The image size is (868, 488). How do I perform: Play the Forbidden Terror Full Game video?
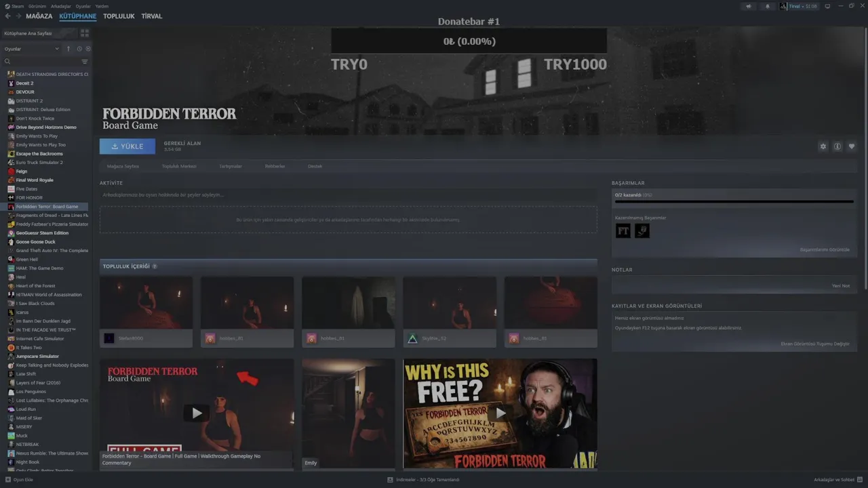point(197,413)
